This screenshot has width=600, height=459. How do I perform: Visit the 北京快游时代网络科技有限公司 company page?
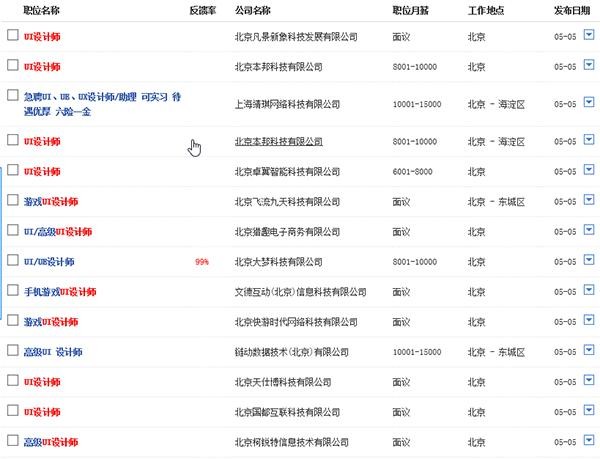tap(295, 322)
